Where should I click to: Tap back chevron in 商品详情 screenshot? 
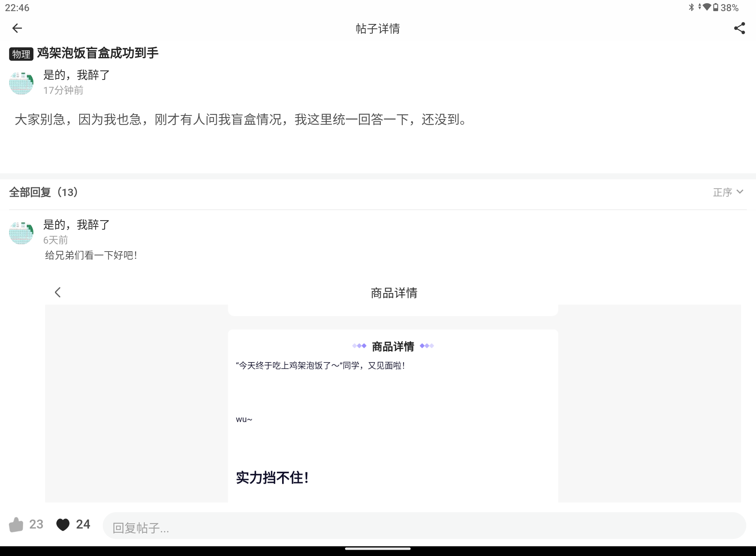click(x=58, y=292)
